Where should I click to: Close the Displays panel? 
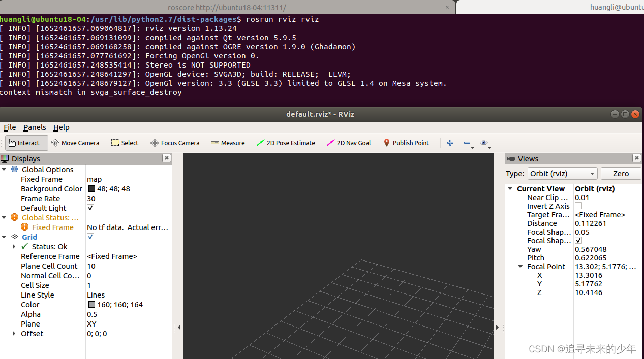tap(166, 158)
